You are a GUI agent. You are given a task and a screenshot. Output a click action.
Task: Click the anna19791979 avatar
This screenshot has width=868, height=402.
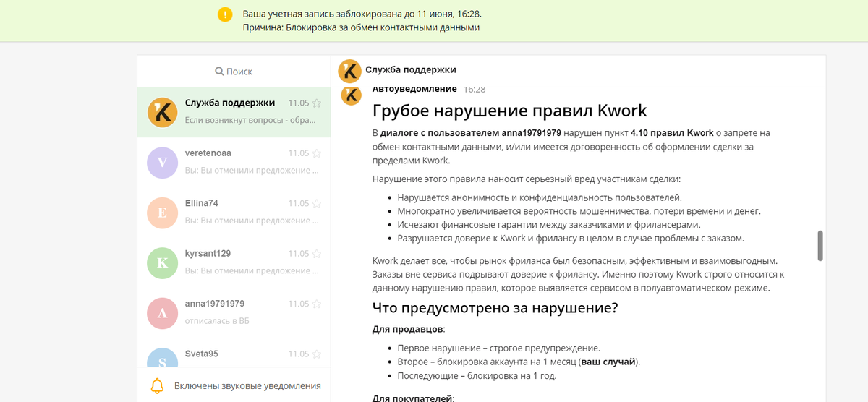(162, 313)
